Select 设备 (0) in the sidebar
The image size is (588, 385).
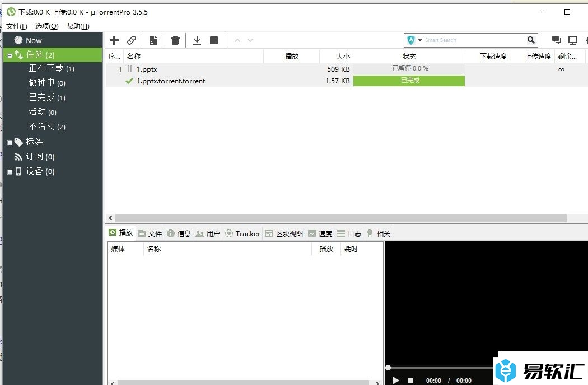pyautogui.click(x=40, y=171)
